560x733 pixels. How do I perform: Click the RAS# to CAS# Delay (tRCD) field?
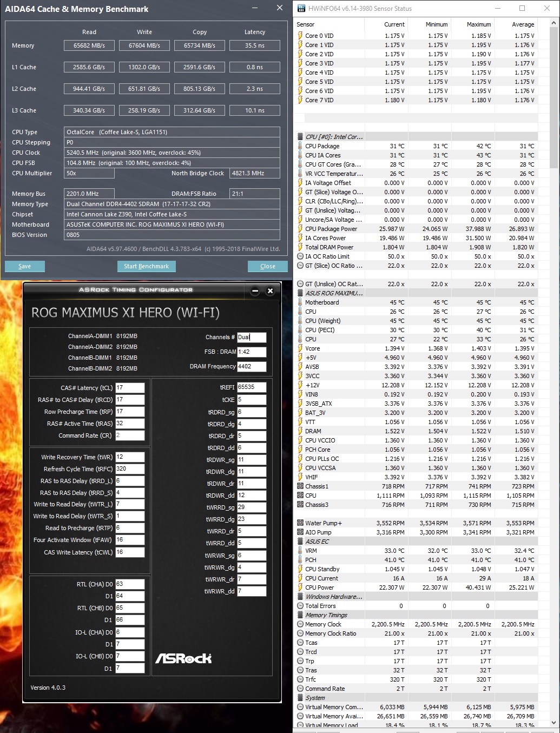click(x=130, y=400)
